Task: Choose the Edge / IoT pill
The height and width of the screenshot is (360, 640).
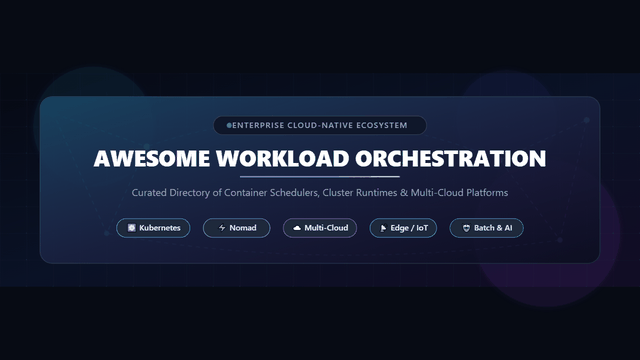Action: 403,228
